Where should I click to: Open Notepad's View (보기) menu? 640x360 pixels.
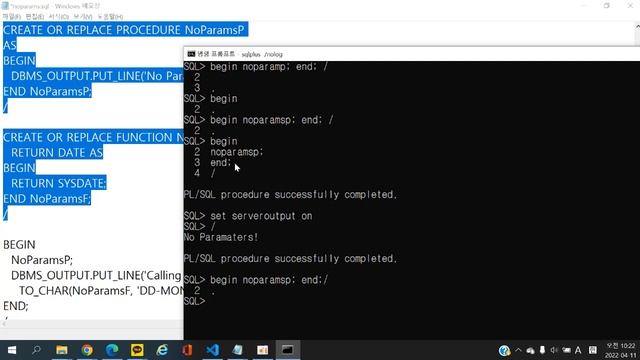pyautogui.click(x=83, y=16)
